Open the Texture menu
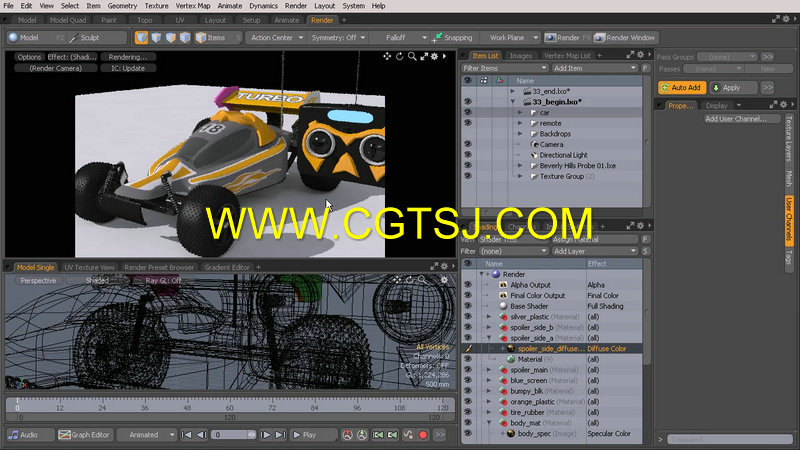Image resolution: width=800 pixels, height=450 pixels. [156, 6]
